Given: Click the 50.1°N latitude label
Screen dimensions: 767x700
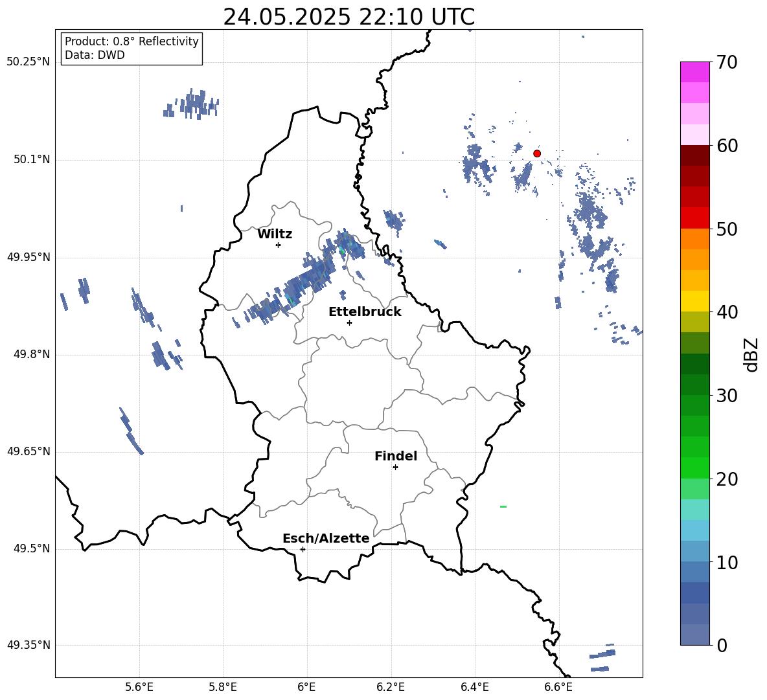Looking at the screenshot, I should pos(32,159).
